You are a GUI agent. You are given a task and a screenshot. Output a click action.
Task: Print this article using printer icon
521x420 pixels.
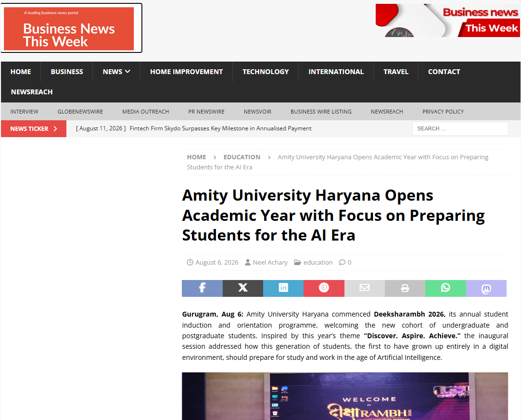(x=405, y=288)
